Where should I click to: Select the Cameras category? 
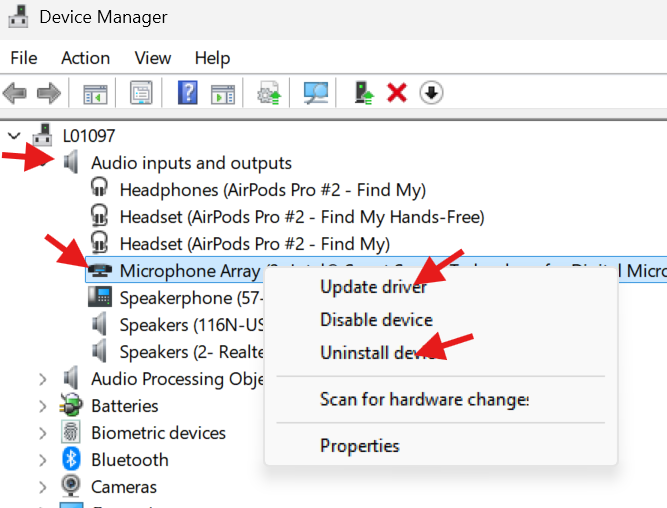pos(123,487)
